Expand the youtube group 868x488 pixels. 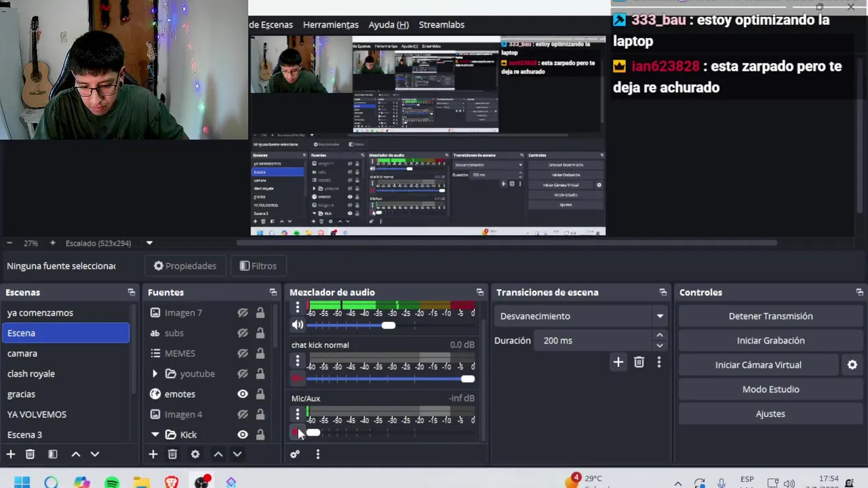click(x=155, y=373)
